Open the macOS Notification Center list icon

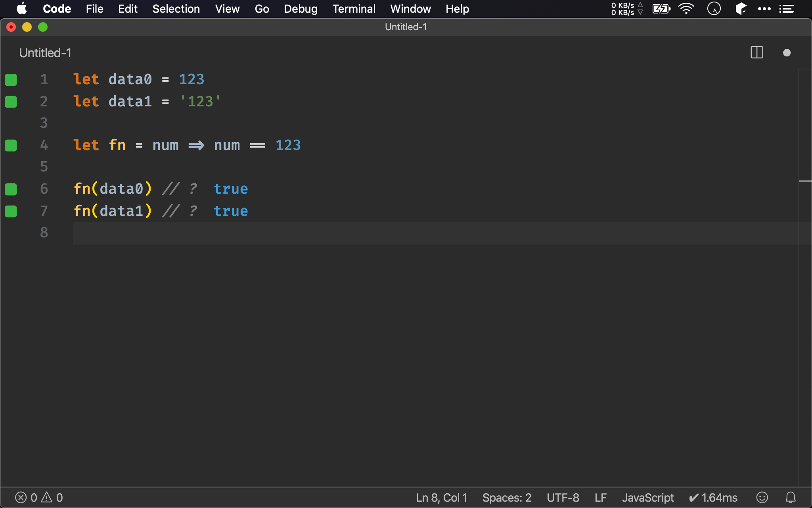coord(786,9)
